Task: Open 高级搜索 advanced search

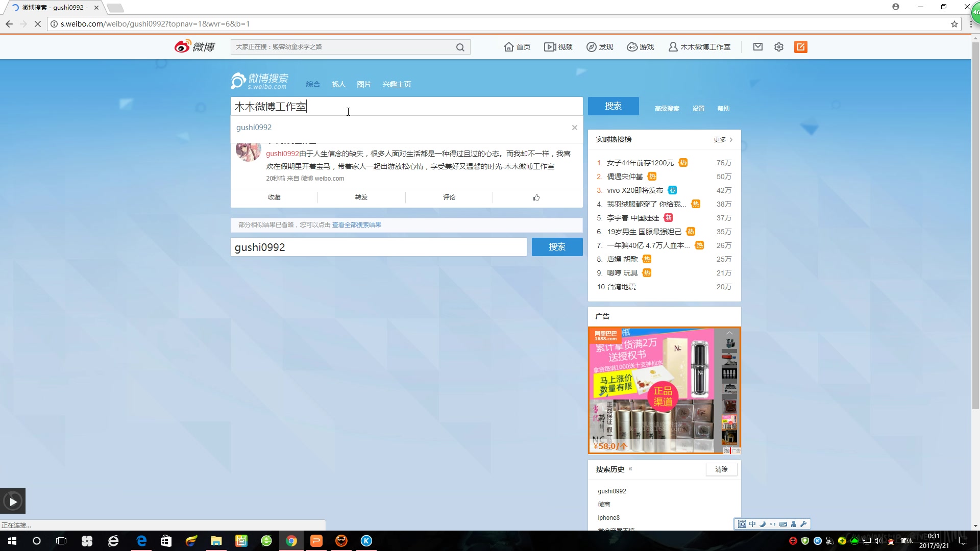Action: [x=667, y=109]
